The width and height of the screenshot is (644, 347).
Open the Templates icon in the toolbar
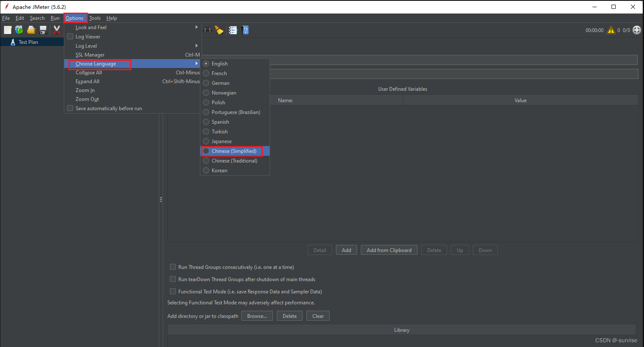click(x=19, y=30)
